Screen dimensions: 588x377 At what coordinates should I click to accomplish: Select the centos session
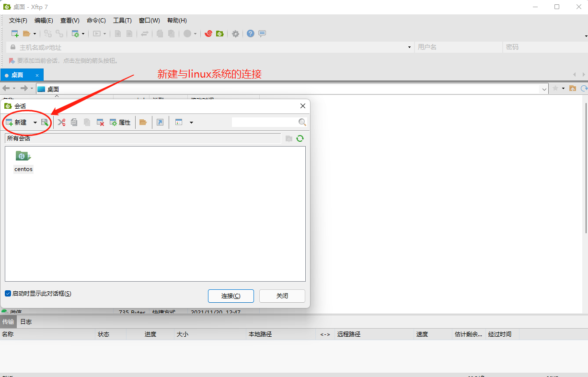pos(23,161)
